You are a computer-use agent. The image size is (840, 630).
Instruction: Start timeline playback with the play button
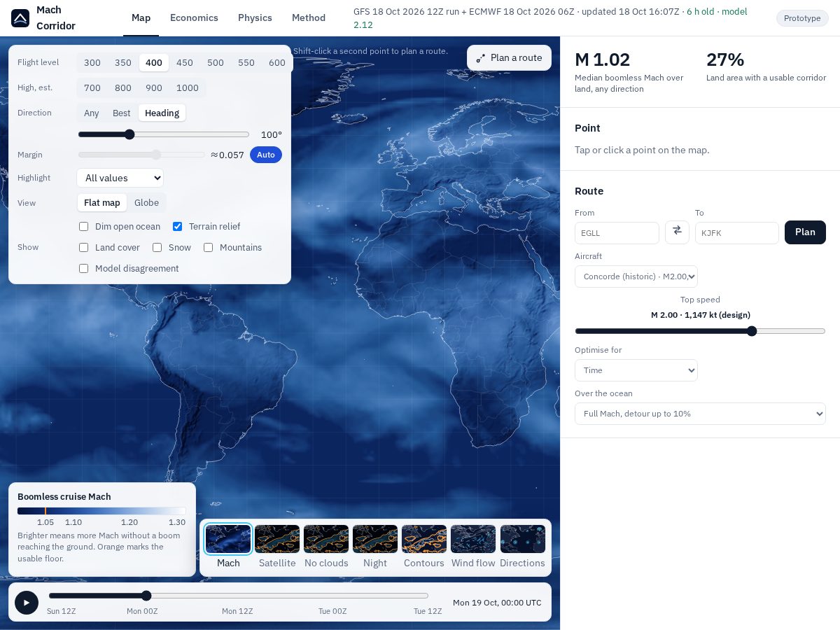pyautogui.click(x=27, y=602)
